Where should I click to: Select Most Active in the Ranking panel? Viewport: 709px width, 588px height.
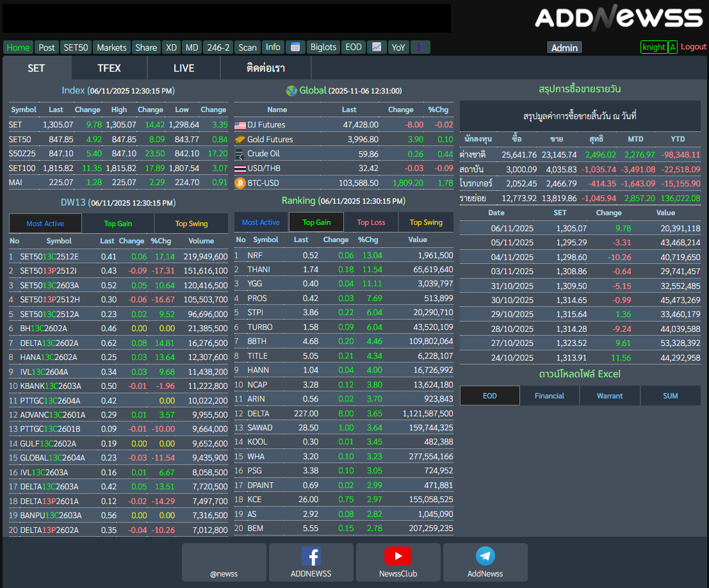(x=261, y=222)
